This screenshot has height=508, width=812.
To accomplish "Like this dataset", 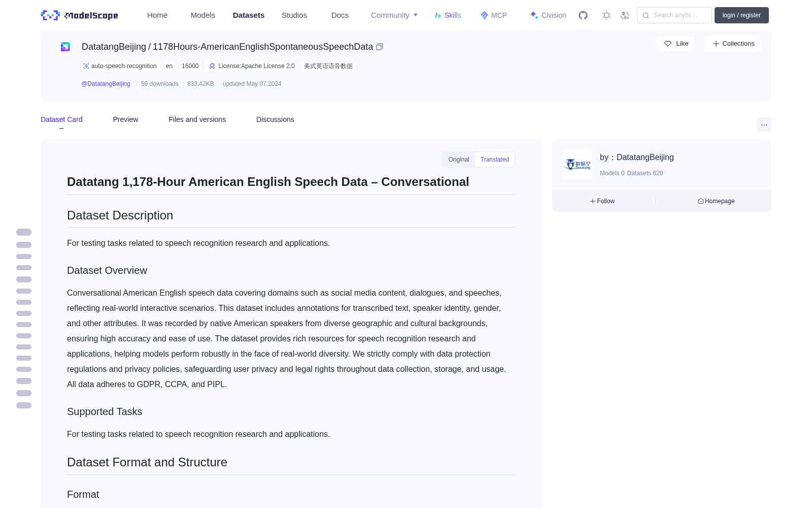I will pos(676,44).
